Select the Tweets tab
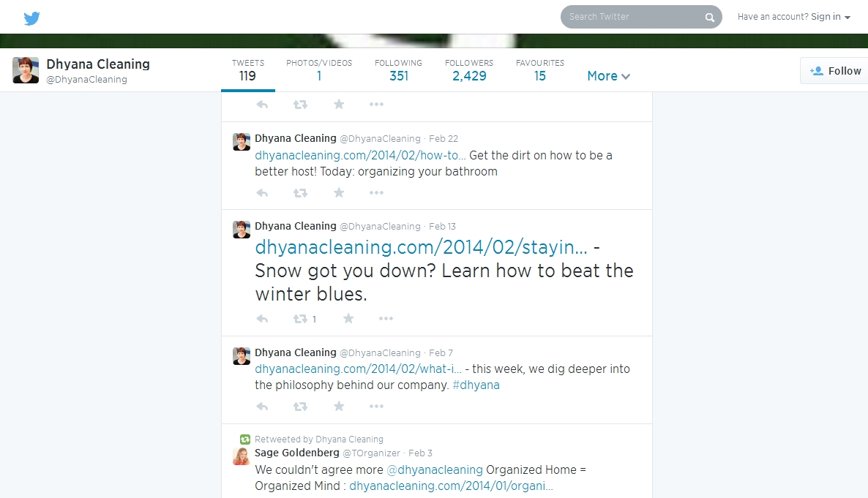 248,70
